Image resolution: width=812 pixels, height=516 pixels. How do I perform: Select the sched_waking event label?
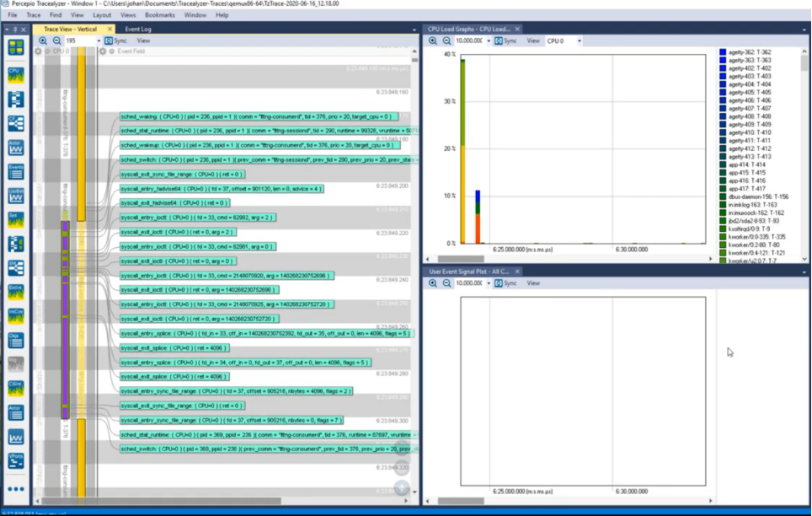point(259,116)
